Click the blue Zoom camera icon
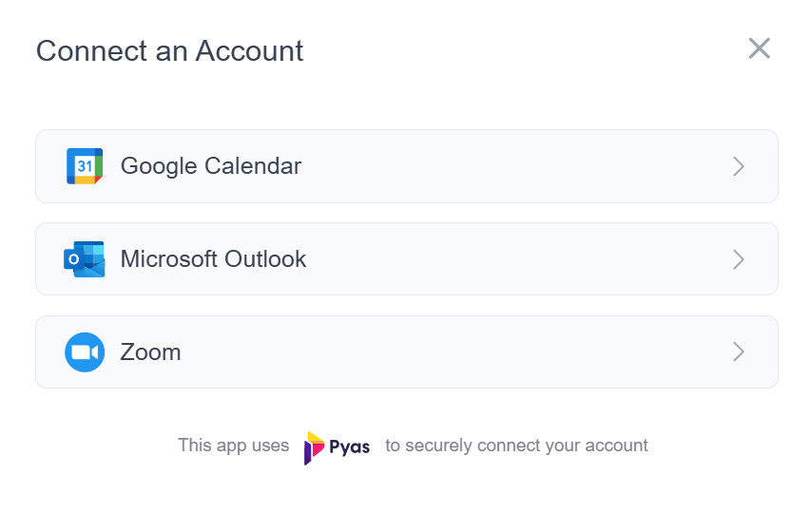This screenshot has width=810, height=532. [x=85, y=351]
